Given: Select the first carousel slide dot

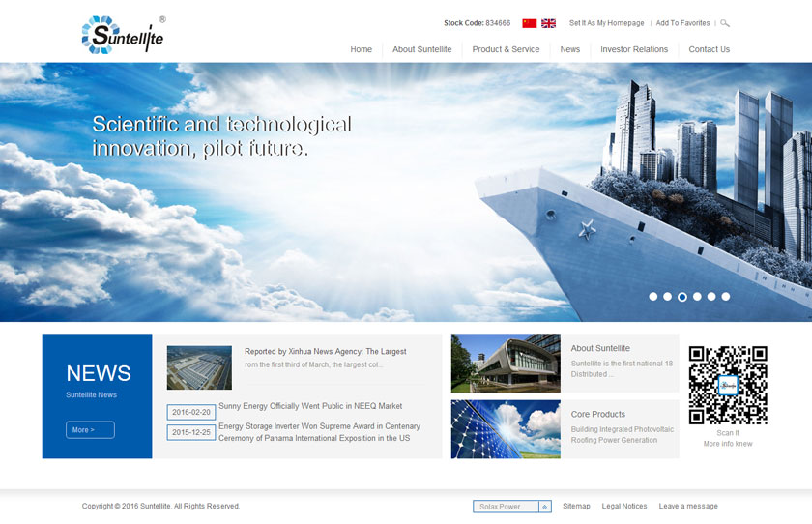Looking at the screenshot, I should click(x=653, y=297).
